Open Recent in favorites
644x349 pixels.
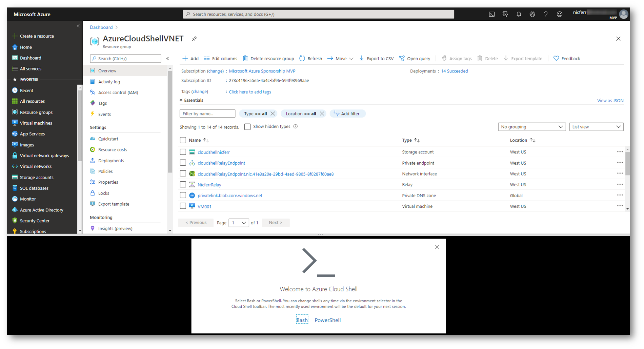26,90
